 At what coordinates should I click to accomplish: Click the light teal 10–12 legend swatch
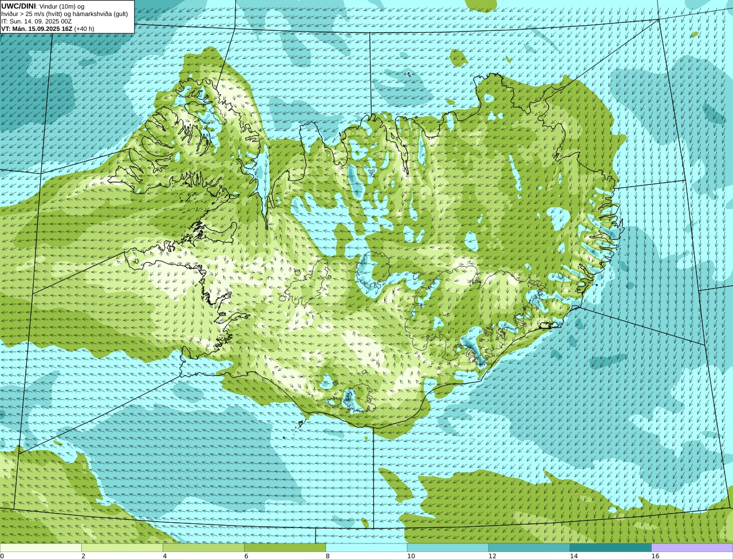[448, 548]
